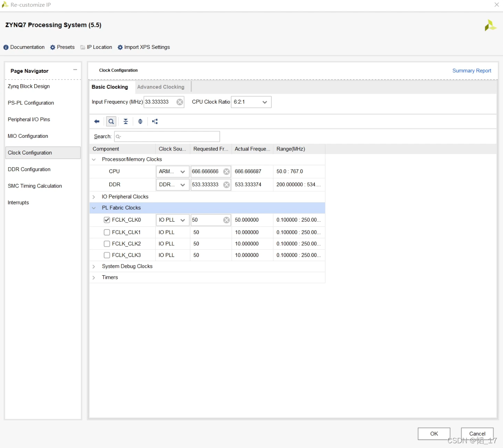
Task: Enable the FCLK_CLK3 checkbox
Action: click(107, 255)
